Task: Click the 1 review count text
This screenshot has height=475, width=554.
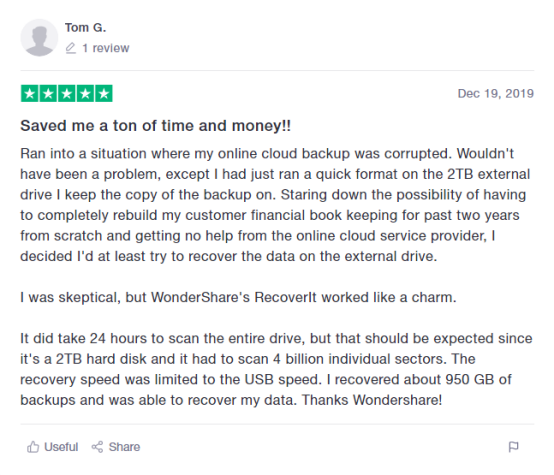Action: [106, 48]
